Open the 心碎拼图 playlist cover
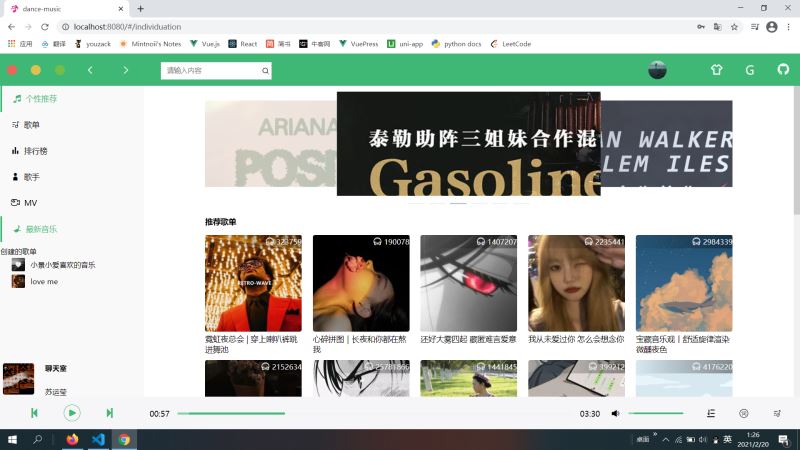The height and width of the screenshot is (450, 800). coord(361,283)
